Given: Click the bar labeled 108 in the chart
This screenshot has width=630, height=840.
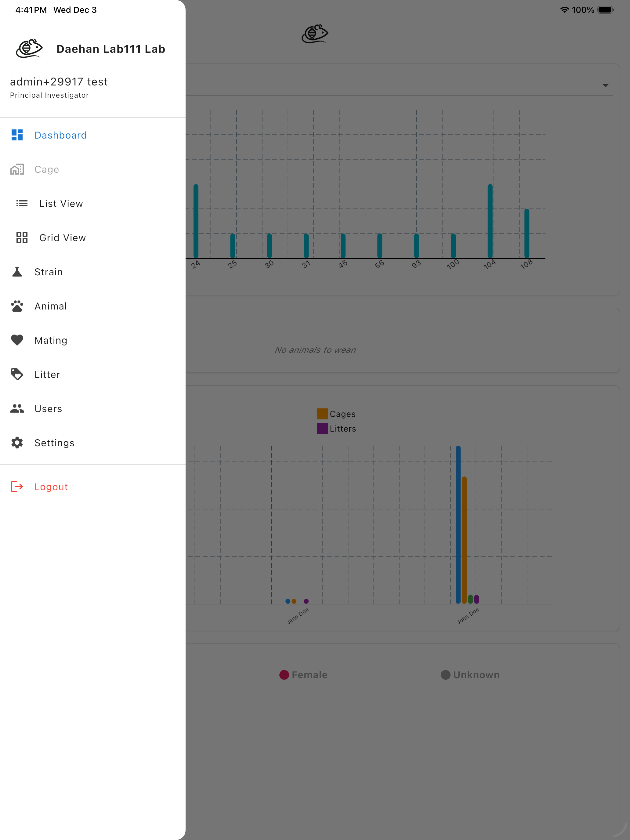Looking at the screenshot, I should (x=527, y=233).
